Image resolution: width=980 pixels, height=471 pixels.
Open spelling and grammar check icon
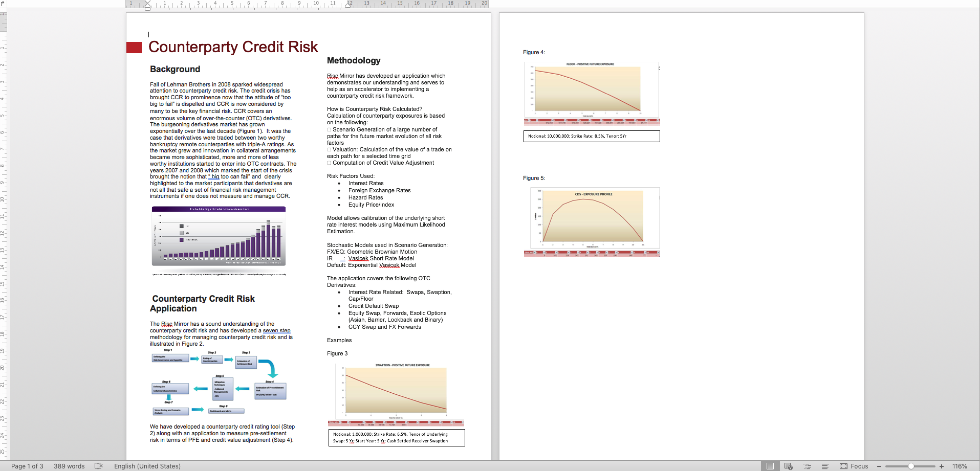[99, 466]
